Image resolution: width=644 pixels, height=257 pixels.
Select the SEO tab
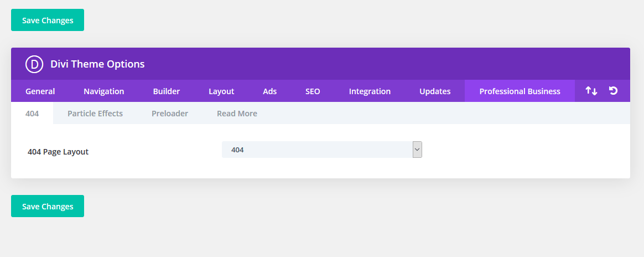[x=313, y=91]
